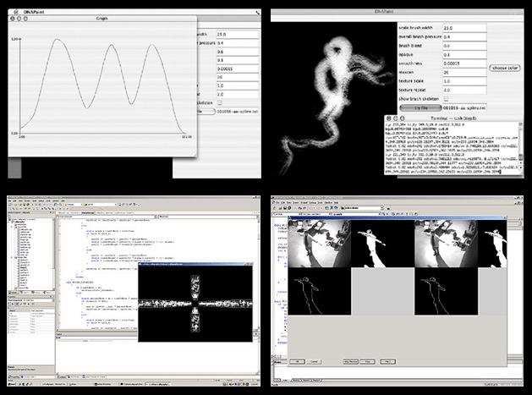This screenshot has height=395, width=532.
Task: Click the Terminal window's vertical scrollbar
Action: (x=521, y=148)
